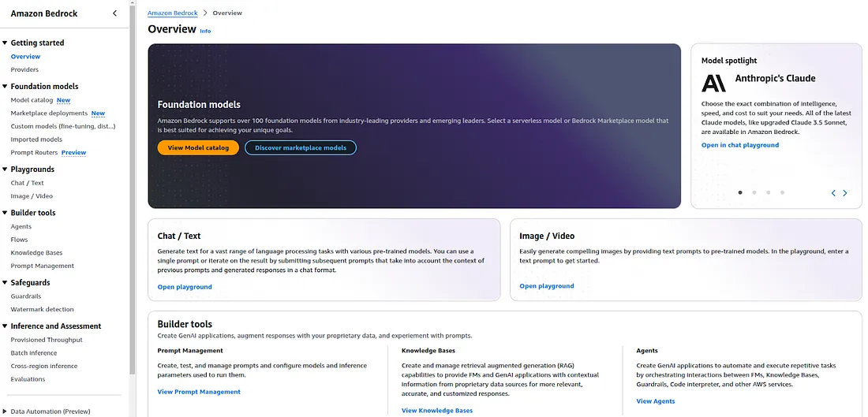
Task: Open Marketplace deployments page
Action: click(49, 114)
